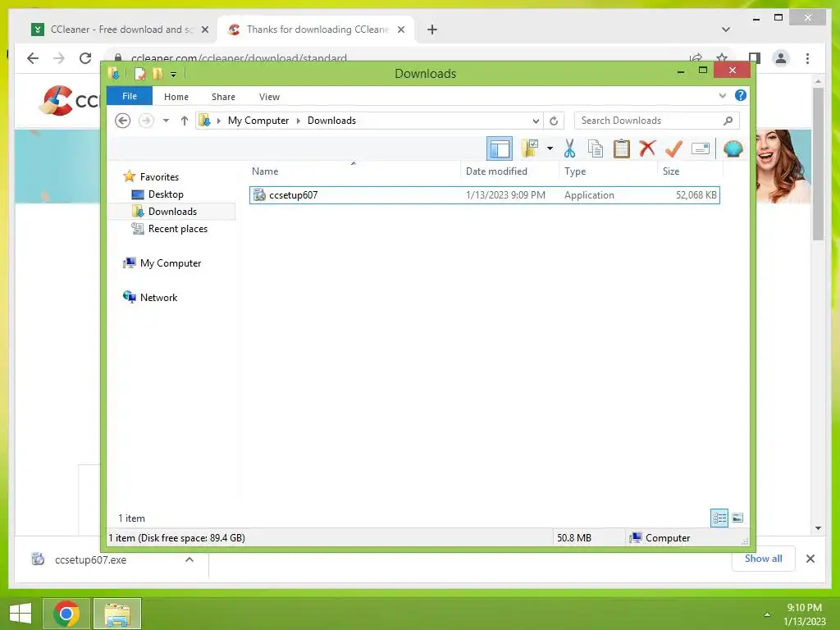Expand the My Computer breadcrumb arrow
Viewport: 840px width, 630px height.
[x=299, y=121]
